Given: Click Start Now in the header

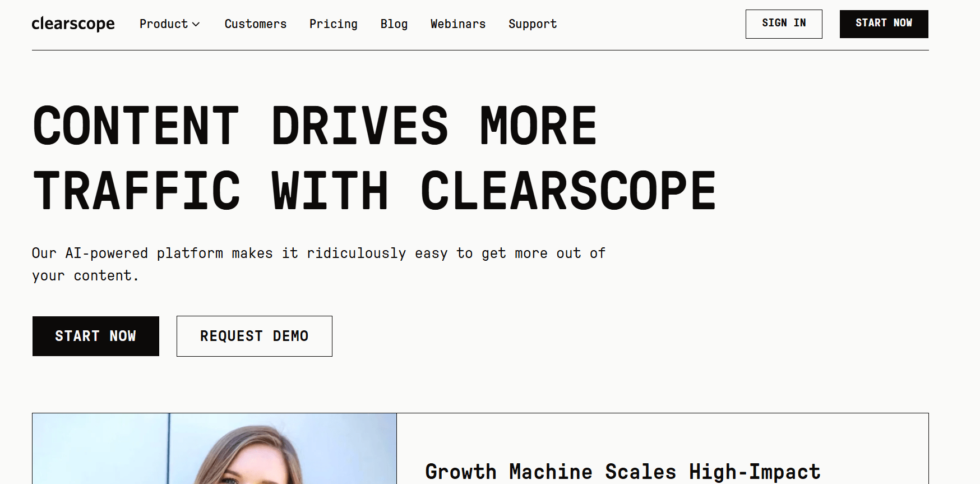Looking at the screenshot, I should click(884, 24).
